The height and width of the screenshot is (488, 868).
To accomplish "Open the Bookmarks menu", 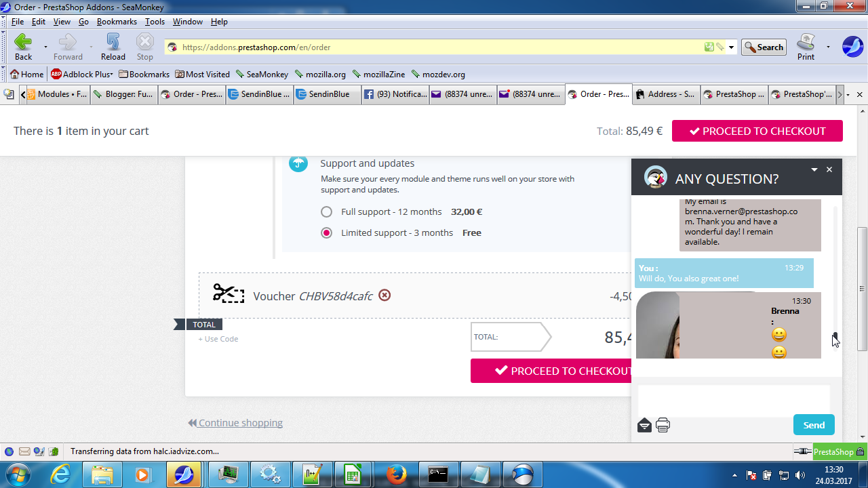I will [x=117, y=22].
